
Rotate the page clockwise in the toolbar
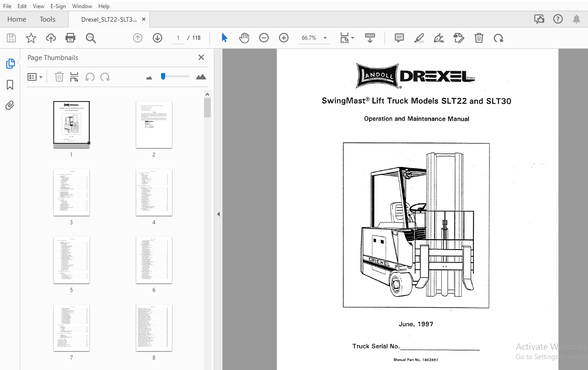coord(499,38)
